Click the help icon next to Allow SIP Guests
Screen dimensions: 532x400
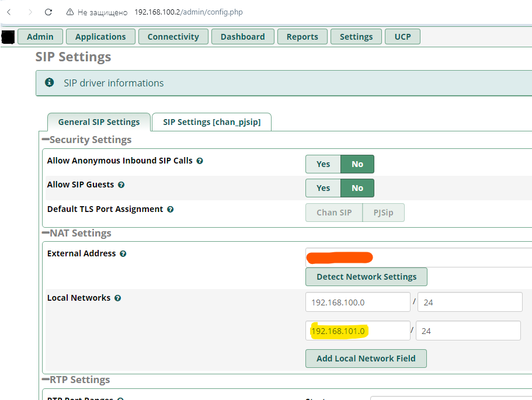pyautogui.click(x=121, y=185)
